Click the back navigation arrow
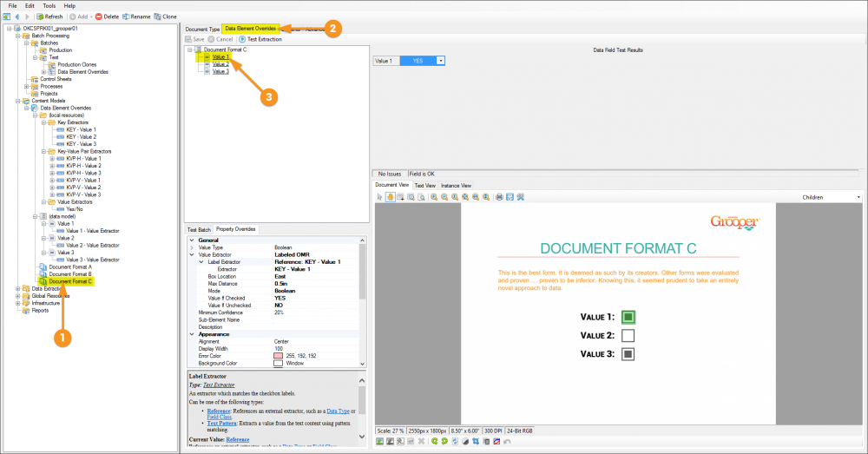Viewport: 868px width, 454px height. (x=17, y=16)
